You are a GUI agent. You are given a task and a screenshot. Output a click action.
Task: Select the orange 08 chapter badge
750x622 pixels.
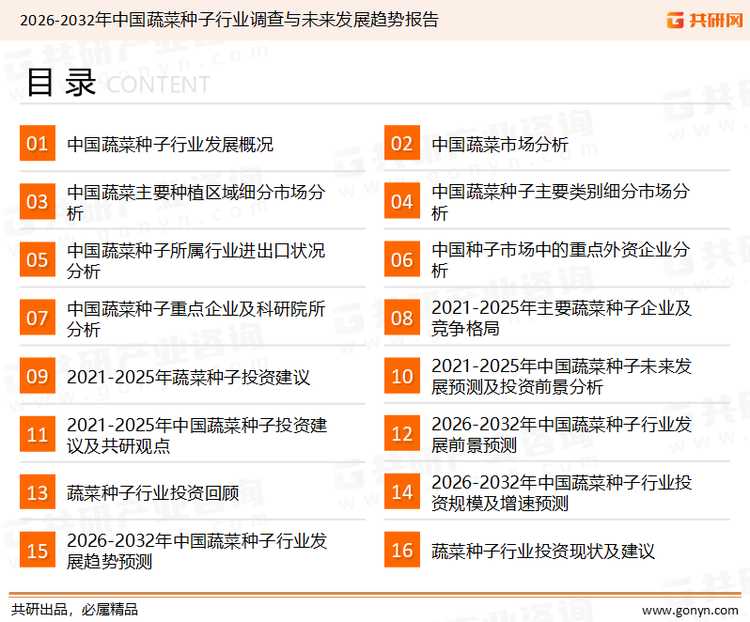402,318
